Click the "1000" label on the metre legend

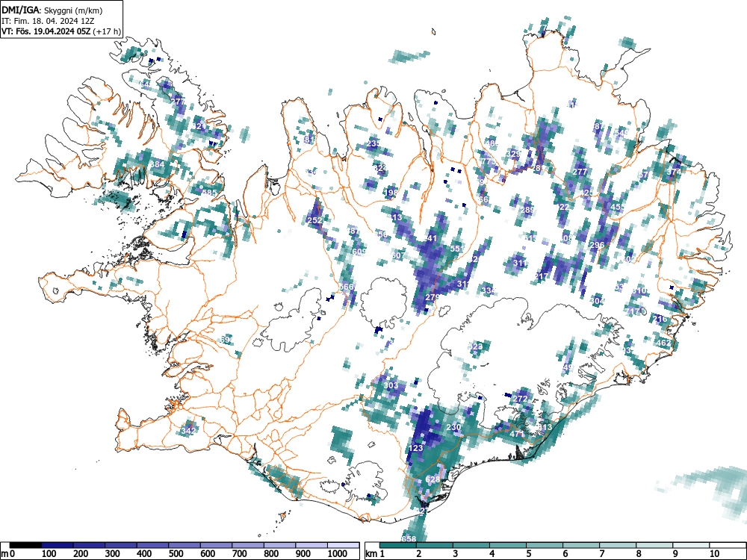click(337, 554)
